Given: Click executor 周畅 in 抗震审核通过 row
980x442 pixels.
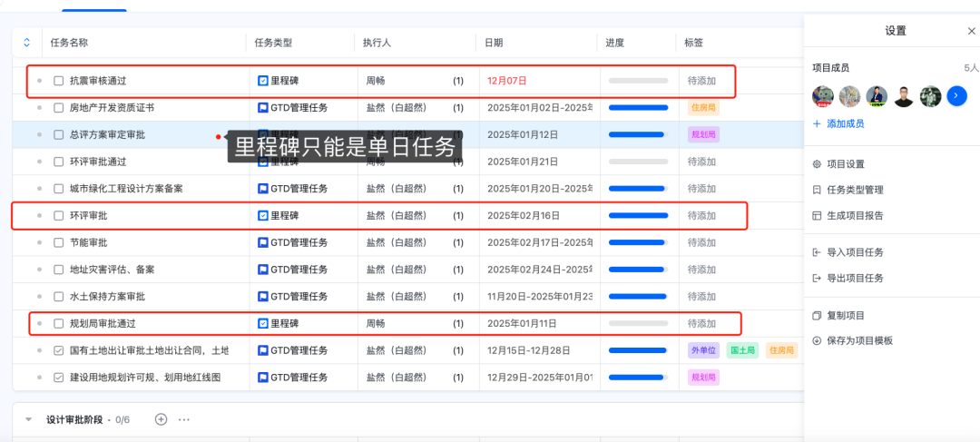Looking at the screenshot, I should tap(376, 81).
